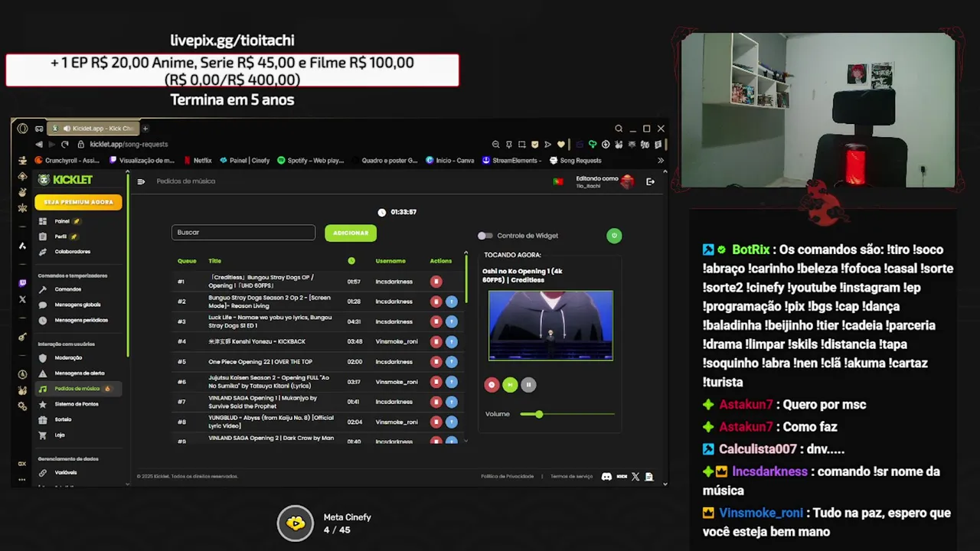Click the now-playing video thumbnail
This screenshot has width=980, height=551.
[550, 325]
